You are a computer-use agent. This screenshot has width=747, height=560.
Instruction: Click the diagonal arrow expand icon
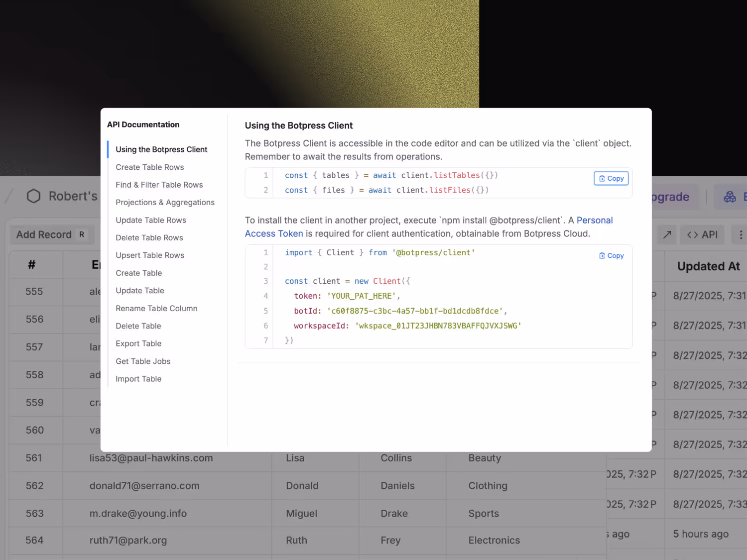[667, 234]
